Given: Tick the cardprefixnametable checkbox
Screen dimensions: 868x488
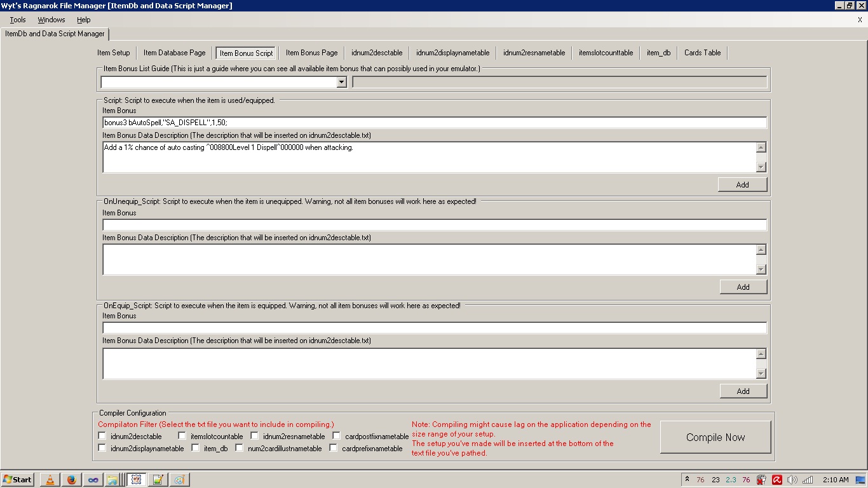Looking at the screenshot, I should (x=334, y=448).
